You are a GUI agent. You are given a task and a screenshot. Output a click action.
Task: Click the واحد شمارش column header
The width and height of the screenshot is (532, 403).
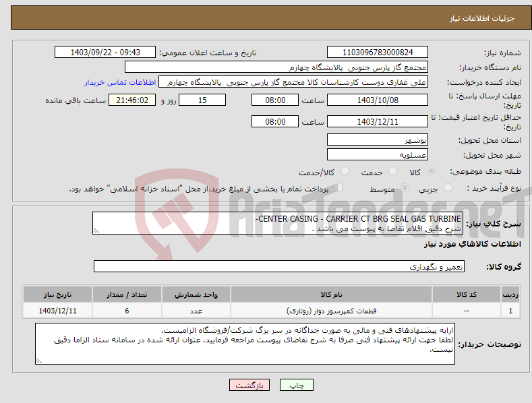[196, 294]
